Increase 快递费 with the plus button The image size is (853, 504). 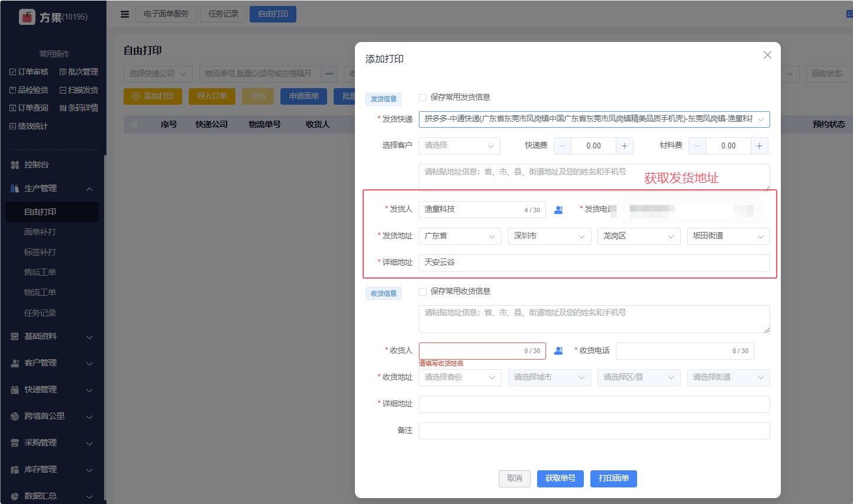click(x=624, y=146)
